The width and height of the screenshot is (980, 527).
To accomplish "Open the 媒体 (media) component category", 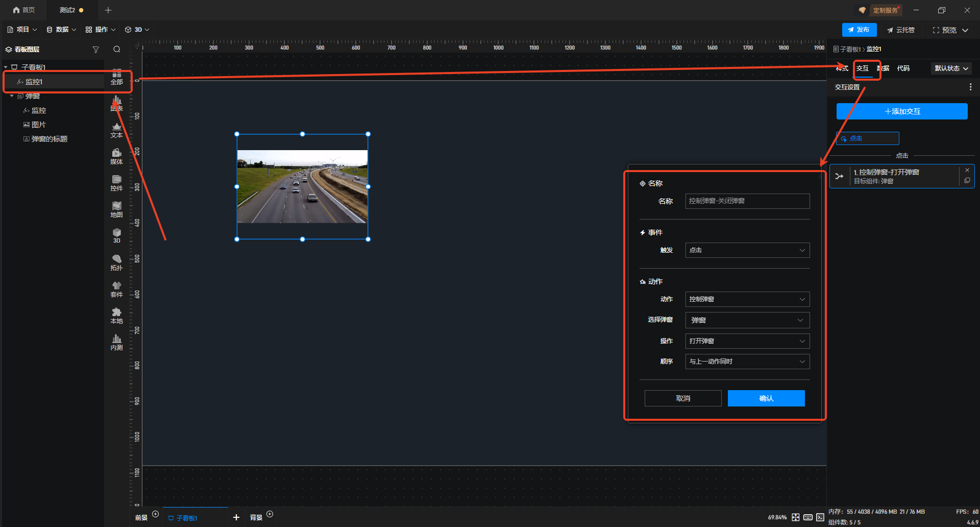I will (x=116, y=156).
